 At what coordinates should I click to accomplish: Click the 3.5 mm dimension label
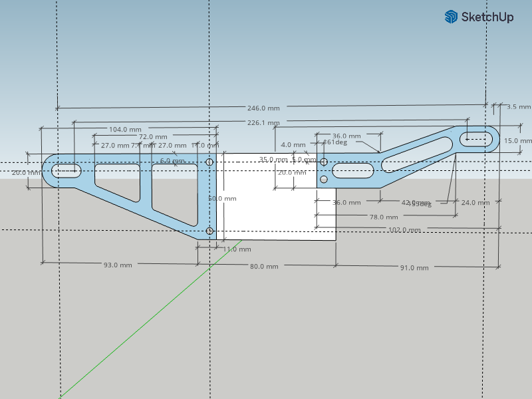tap(519, 106)
